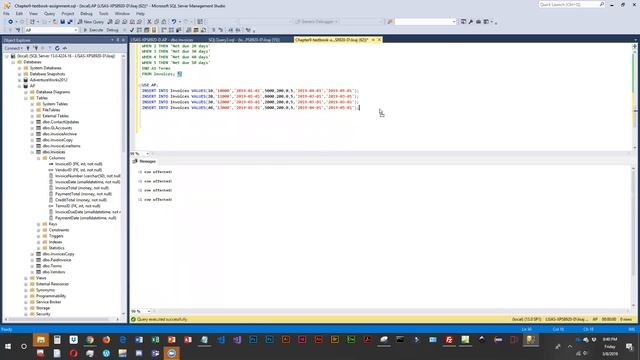
Task: Expand the Database Snapshots folder
Action: pos(19,74)
